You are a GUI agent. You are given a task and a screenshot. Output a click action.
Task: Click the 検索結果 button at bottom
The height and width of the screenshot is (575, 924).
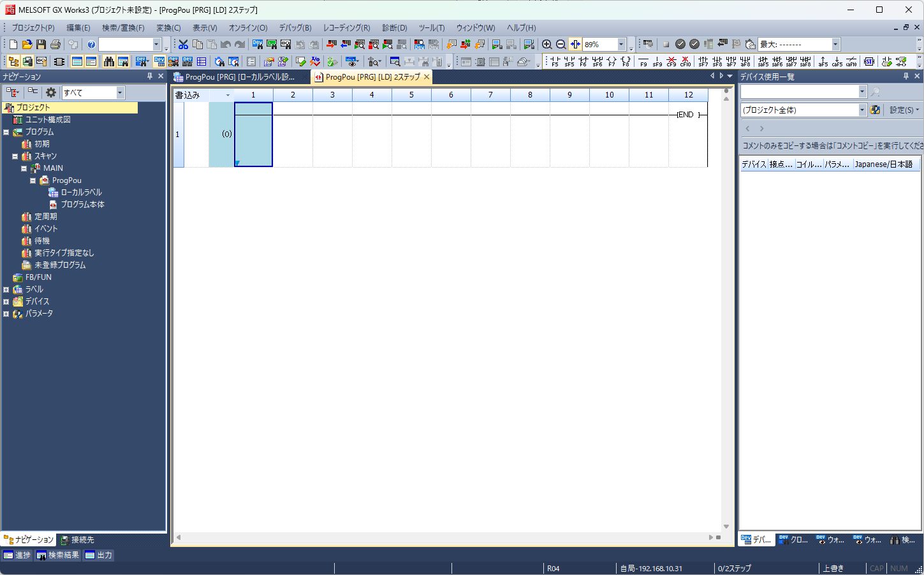(x=58, y=555)
